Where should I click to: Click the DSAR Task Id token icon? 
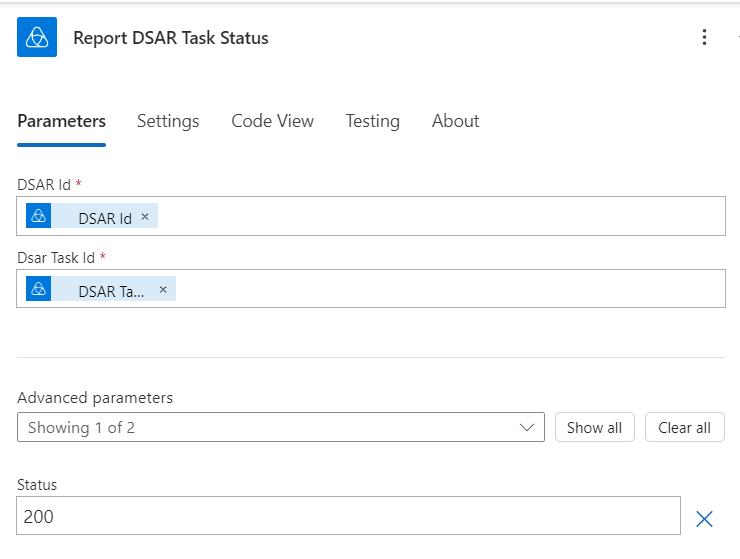tap(39, 289)
